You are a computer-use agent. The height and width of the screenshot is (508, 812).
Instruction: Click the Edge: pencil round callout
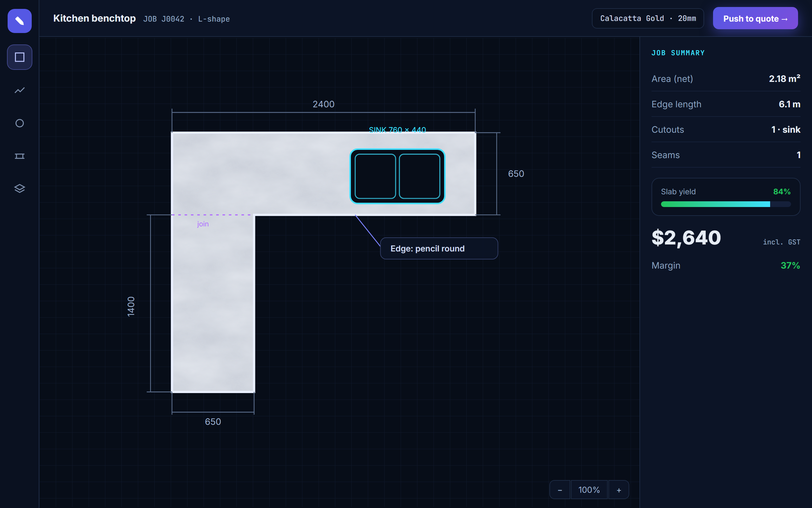(439, 249)
